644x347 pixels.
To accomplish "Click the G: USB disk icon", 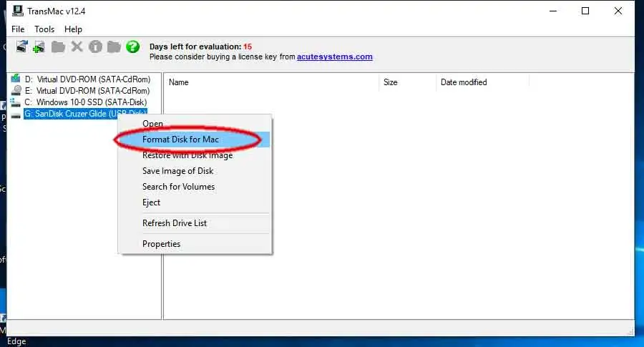I will pos(16,115).
